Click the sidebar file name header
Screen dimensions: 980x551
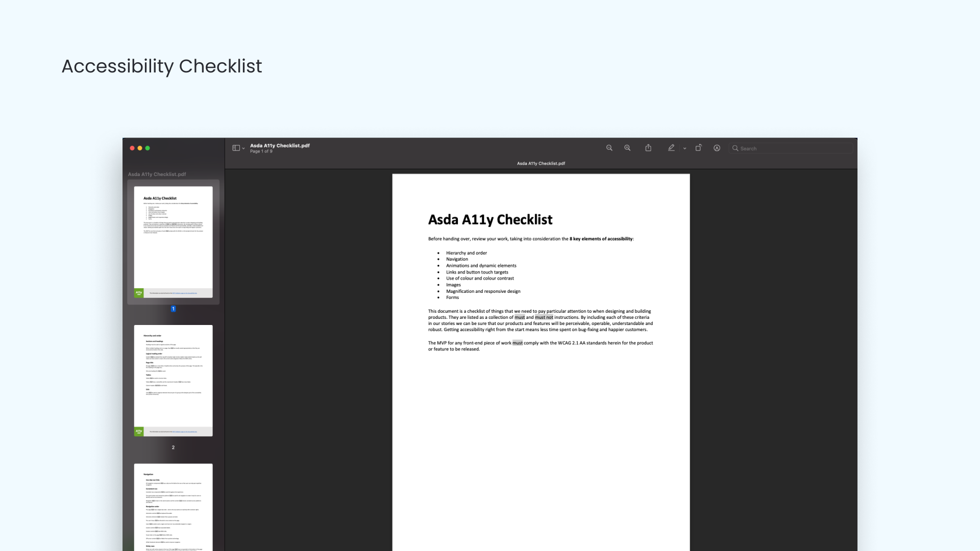(157, 174)
